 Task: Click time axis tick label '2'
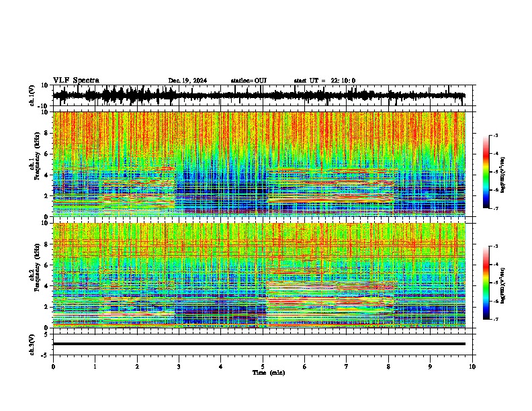click(137, 367)
